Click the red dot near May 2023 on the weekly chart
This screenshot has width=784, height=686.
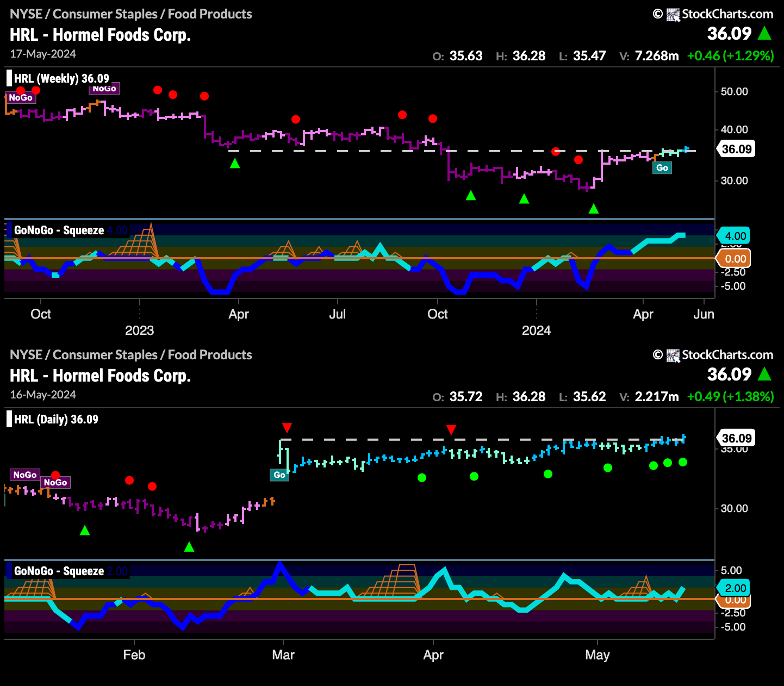(x=295, y=119)
